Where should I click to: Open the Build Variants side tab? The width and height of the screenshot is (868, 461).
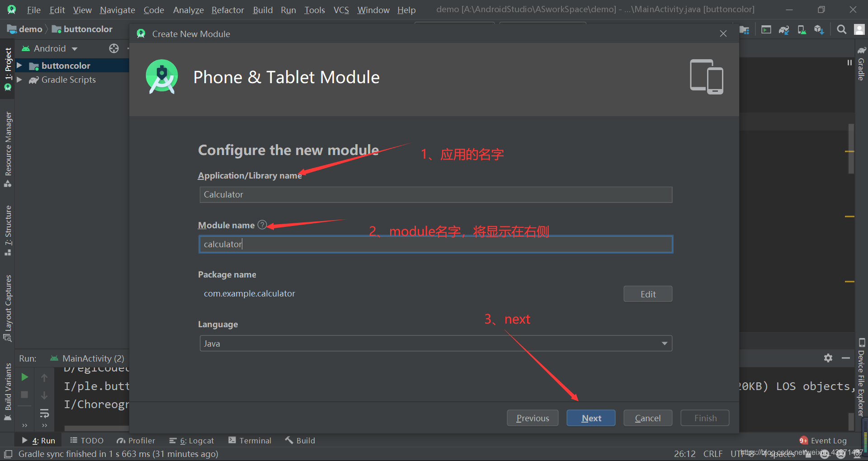coord(8,391)
